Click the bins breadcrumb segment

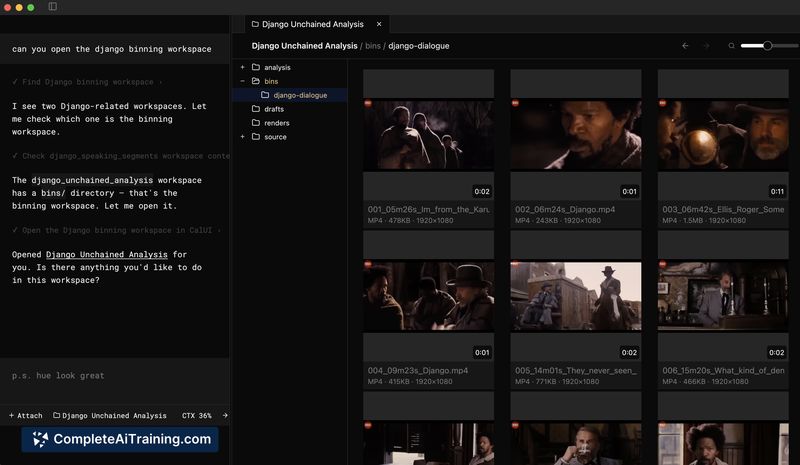[x=373, y=46]
